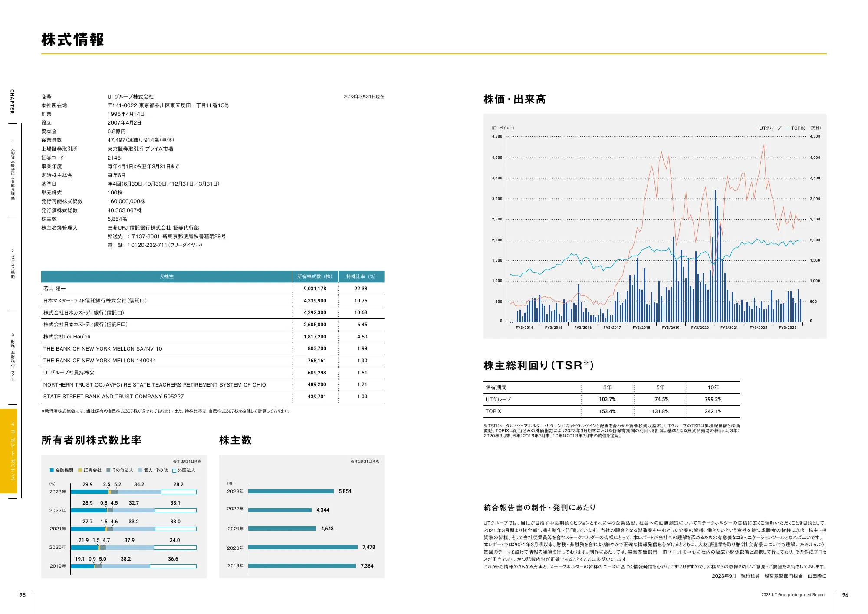Click the その他法人 legend swatch

point(108,470)
